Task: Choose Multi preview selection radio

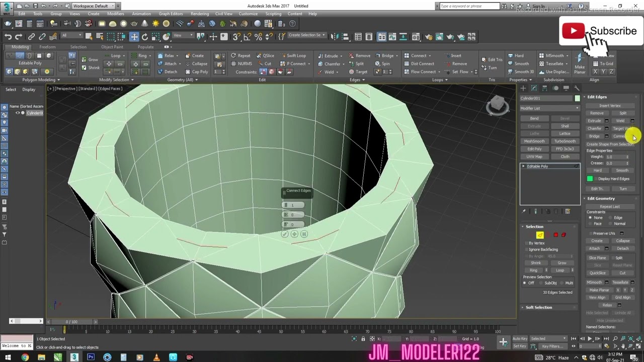Action: click(561, 283)
